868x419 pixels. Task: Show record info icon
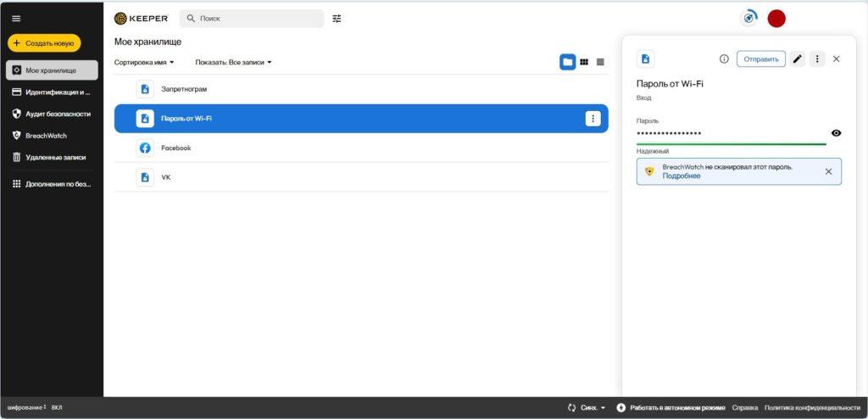click(724, 59)
